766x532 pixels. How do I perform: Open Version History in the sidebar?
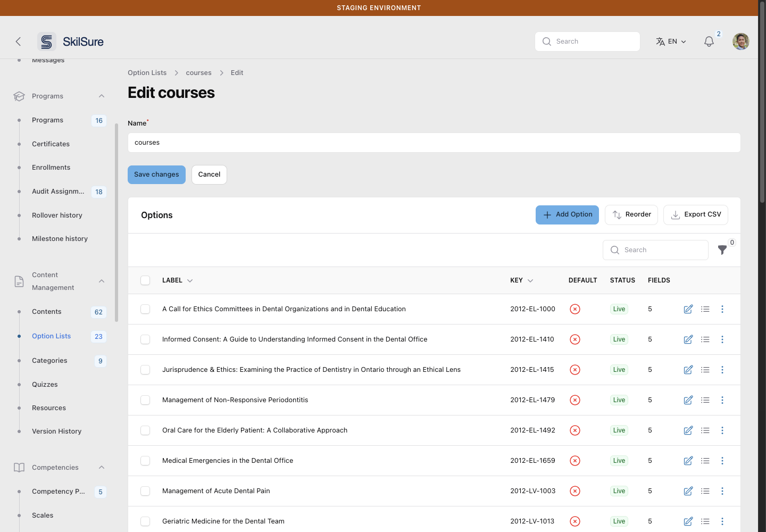56,431
